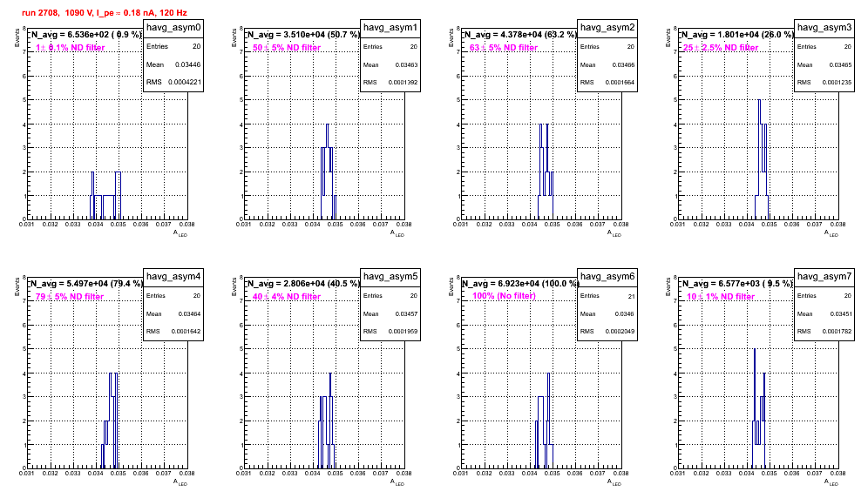The height and width of the screenshot is (498, 868).
Task: Click the Events y-axis label of havg_asym4 plot
Action: (x=17, y=287)
